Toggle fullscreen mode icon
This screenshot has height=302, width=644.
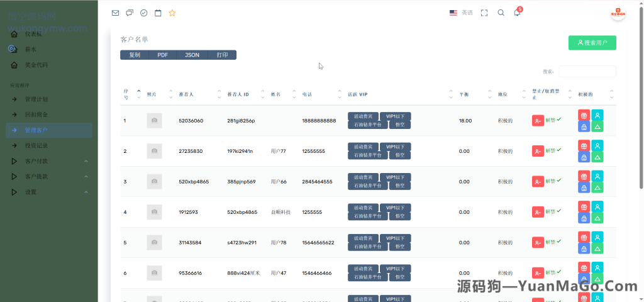(x=484, y=13)
